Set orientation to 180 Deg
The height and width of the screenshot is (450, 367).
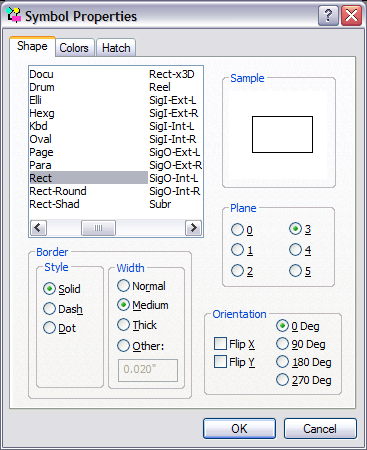pyautogui.click(x=304, y=362)
